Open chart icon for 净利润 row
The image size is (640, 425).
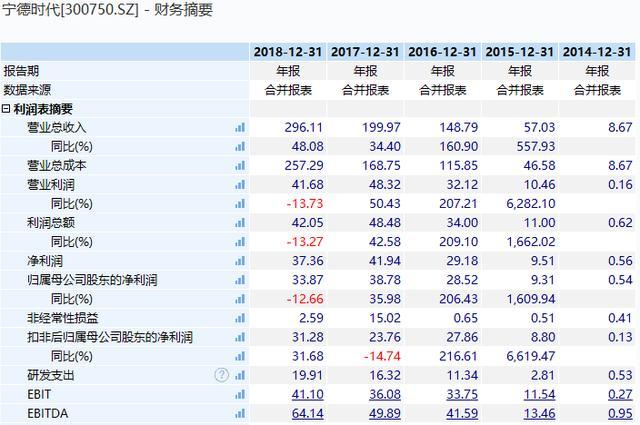[240, 261]
